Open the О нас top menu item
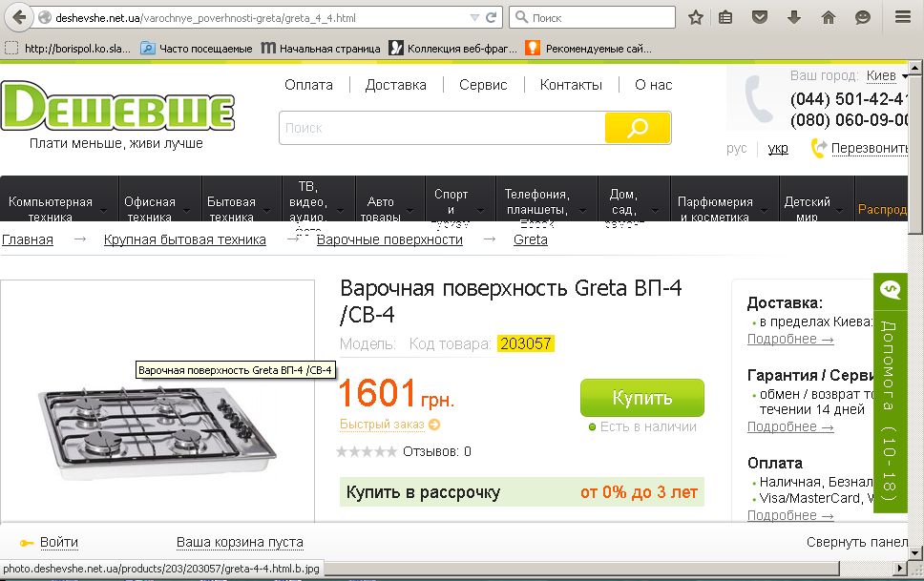The width and height of the screenshot is (924, 581). tap(653, 85)
